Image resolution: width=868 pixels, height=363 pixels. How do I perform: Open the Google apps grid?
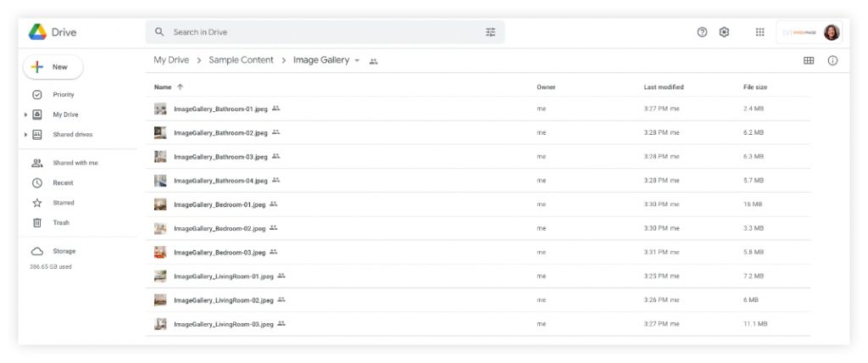759,32
